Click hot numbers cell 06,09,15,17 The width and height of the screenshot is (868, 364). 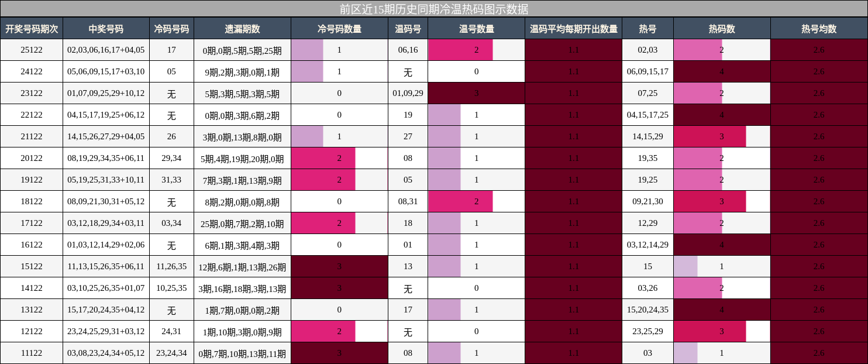[x=647, y=72]
